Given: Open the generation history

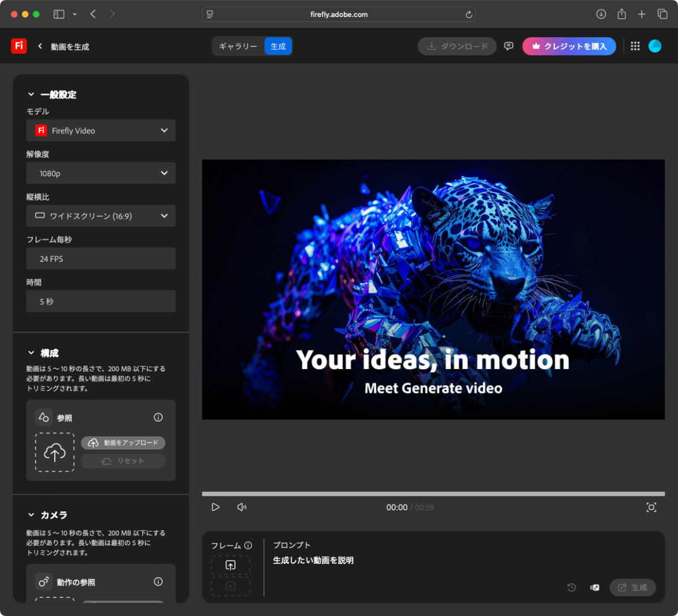Looking at the screenshot, I should tap(571, 587).
